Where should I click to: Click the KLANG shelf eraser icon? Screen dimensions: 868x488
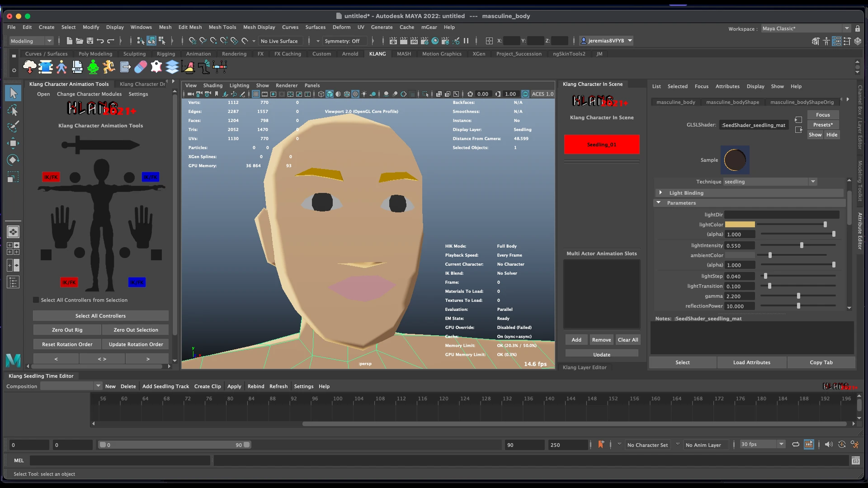coord(141,67)
